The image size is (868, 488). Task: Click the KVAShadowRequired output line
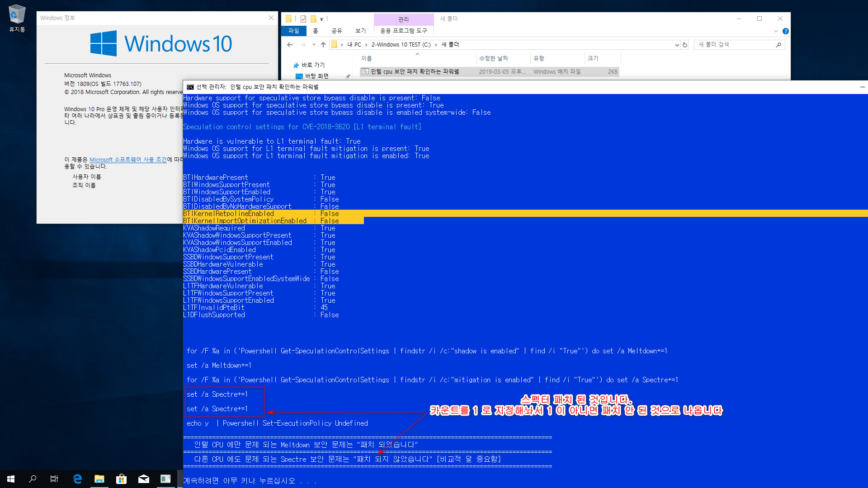[259, 228]
